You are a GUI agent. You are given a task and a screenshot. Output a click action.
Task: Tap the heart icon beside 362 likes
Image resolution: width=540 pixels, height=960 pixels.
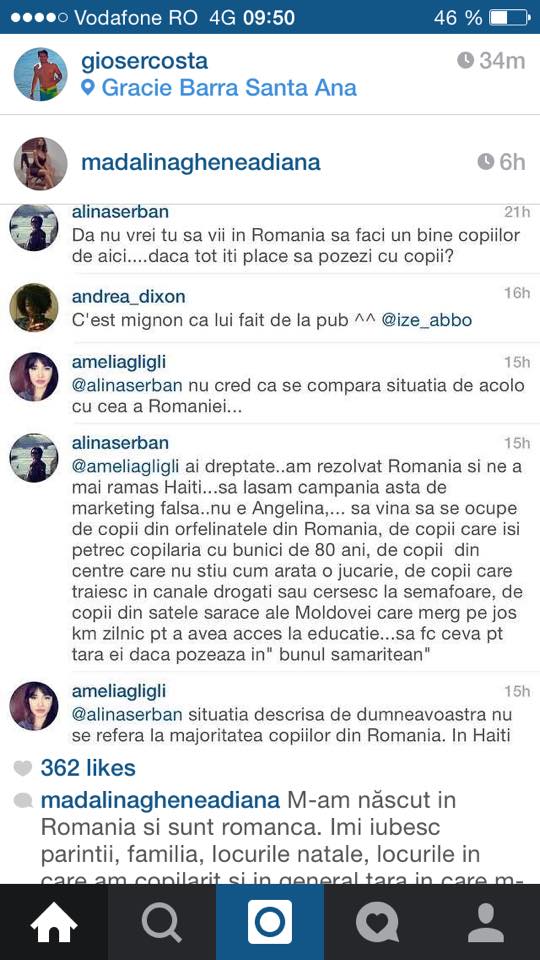tap(23, 768)
